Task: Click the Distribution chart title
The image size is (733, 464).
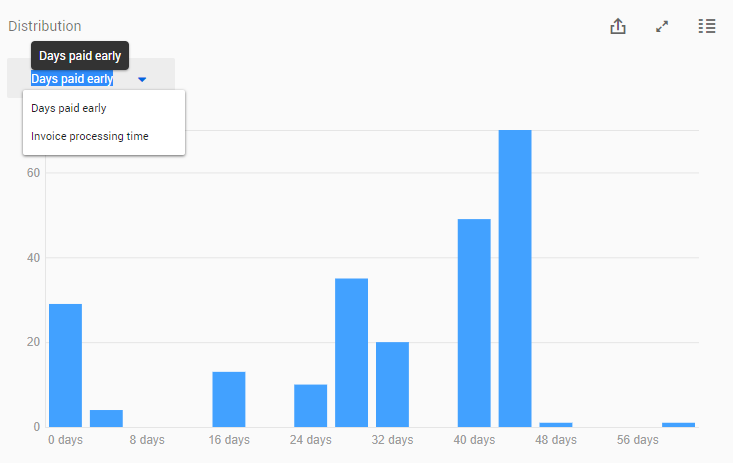Action: click(45, 26)
